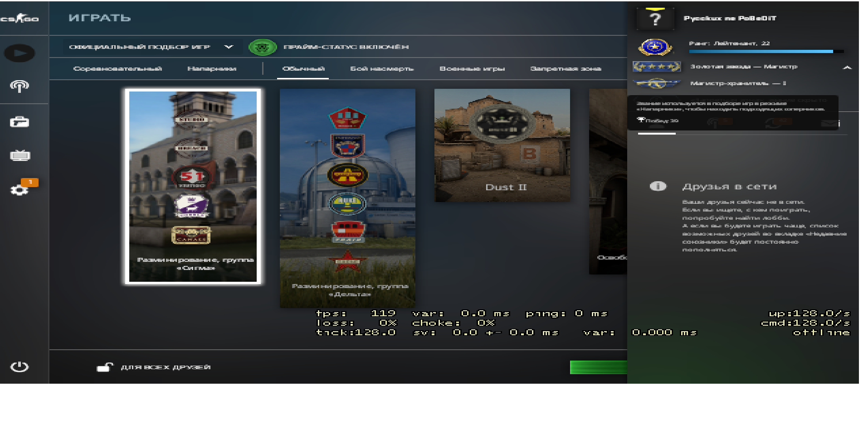Click the Золотая звезда — Магистр text

(x=744, y=67)
